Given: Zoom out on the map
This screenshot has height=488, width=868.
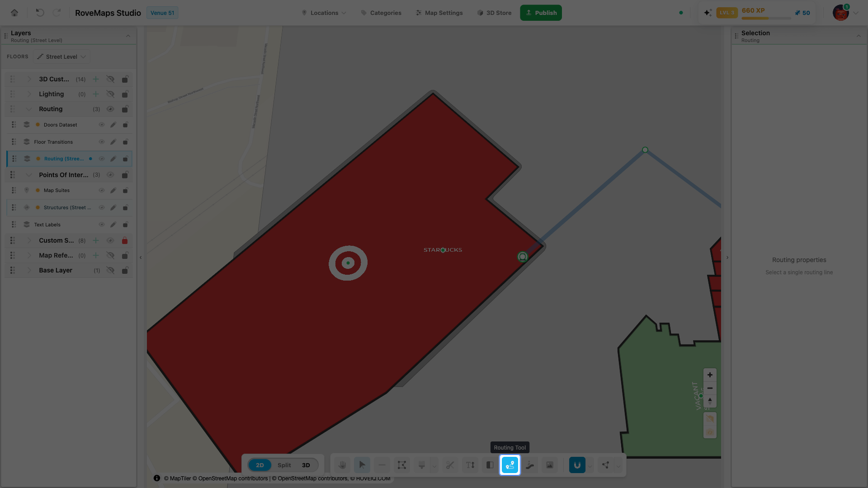Looking at the screenshot, I should [x=710, y=388].
